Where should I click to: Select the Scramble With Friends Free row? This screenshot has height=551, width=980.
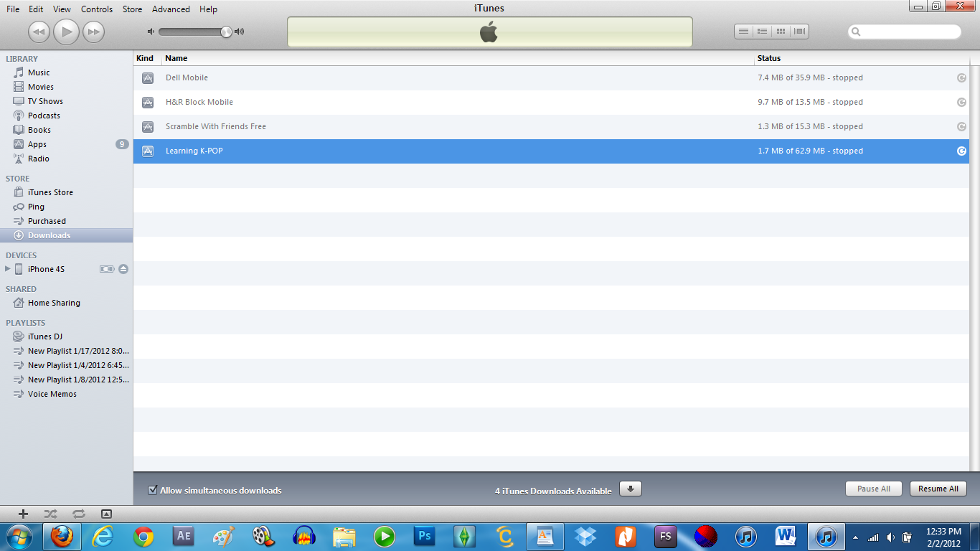551,126
